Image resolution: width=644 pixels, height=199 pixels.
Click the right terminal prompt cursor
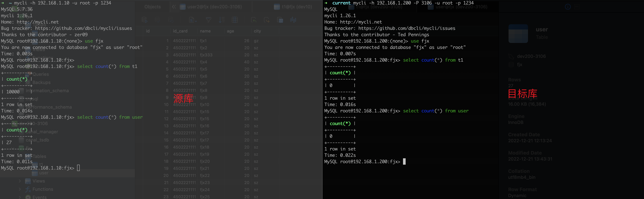tap(404, 162)
